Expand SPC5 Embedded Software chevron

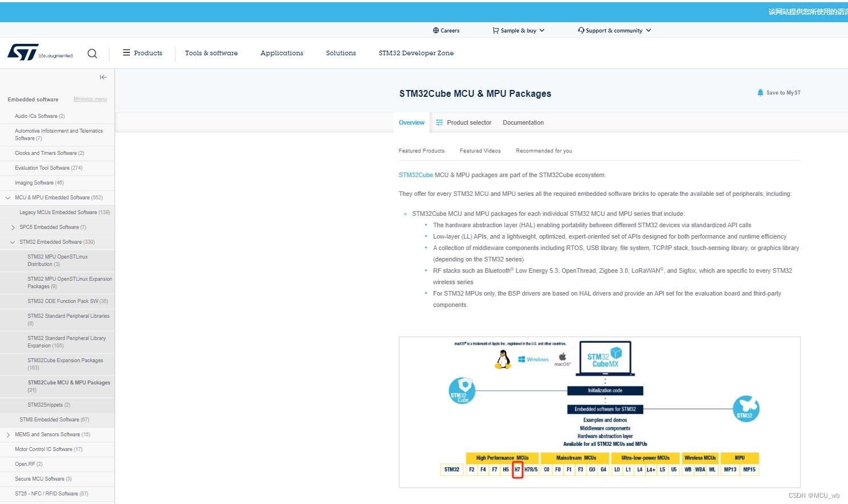(13, 227)
